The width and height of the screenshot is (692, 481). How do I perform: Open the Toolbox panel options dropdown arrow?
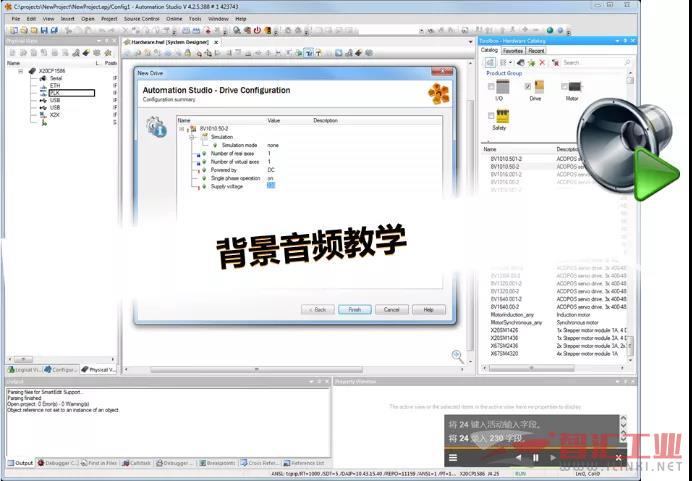pyautogui.click(x=617, y=41)
